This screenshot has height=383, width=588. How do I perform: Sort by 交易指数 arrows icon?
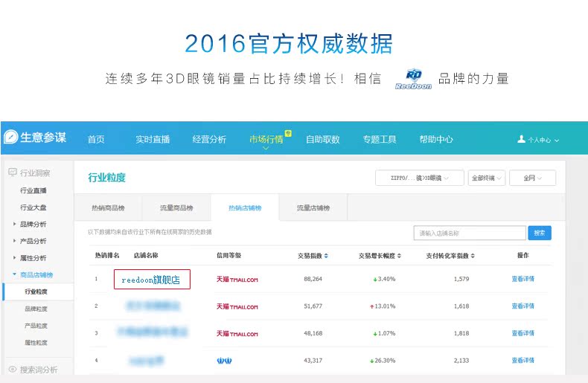326,256
